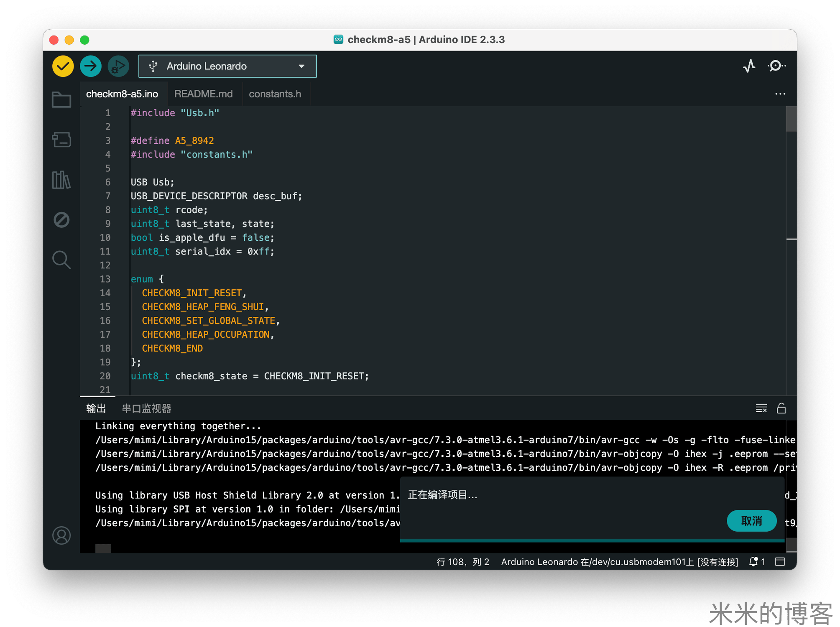Image resolution: width=840 pixels, height=627 pixels.
Task: Click the 取消 cancel button
Action: coord(751,521)
